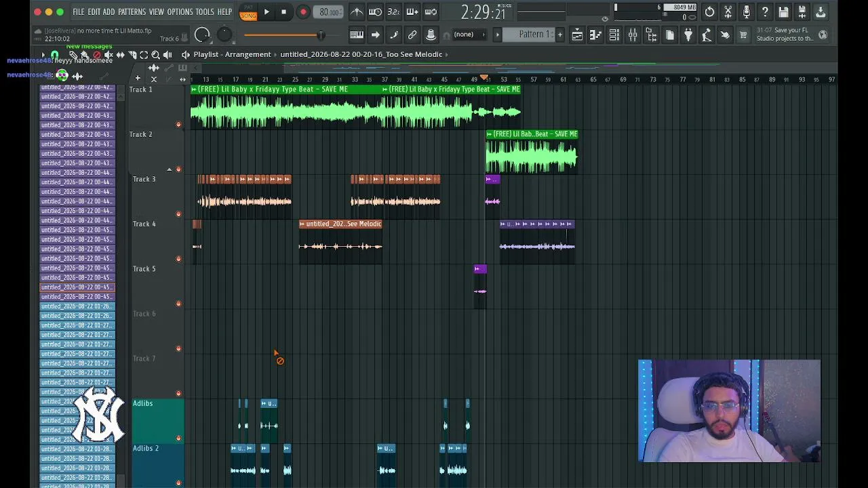Open the PATTERNS menu

[x=132, y=12]
